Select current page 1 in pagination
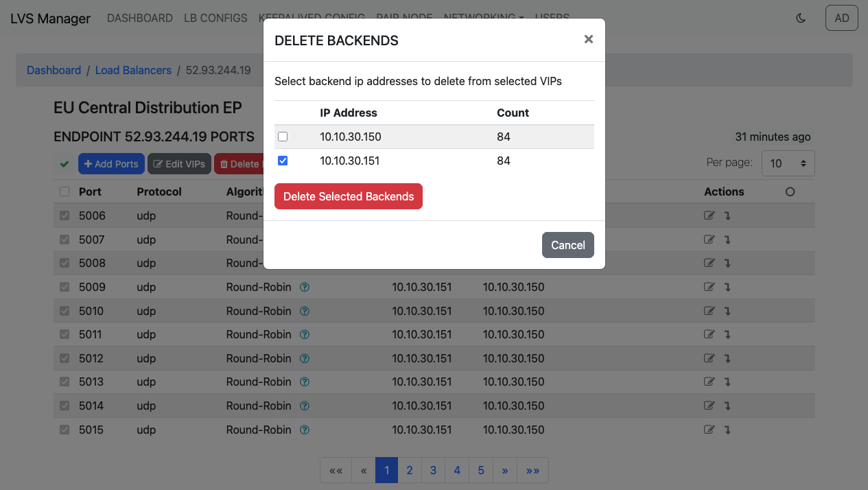The width and height of the screenshot is (868, 490). click(386, 470)
